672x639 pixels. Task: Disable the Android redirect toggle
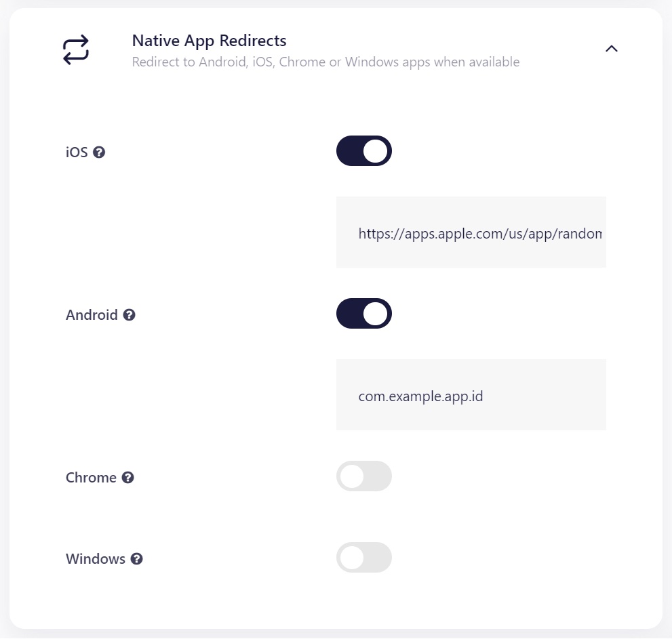[363, 313]
